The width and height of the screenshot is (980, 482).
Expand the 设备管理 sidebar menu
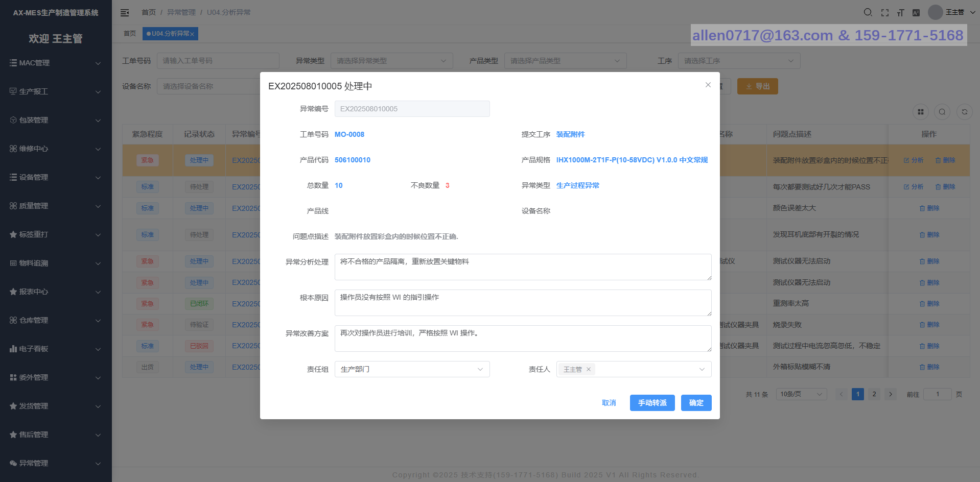(x=55, y=177)
